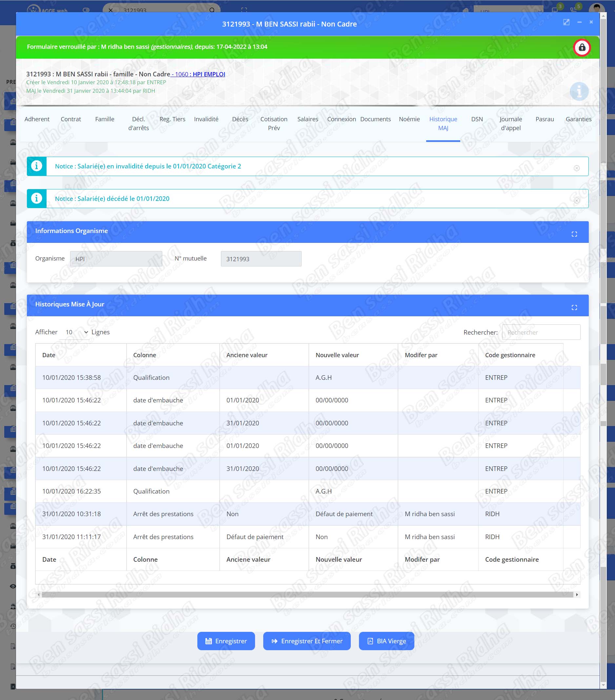615x700 pixels.
Task: Expand the Historiques Mise À Jour panel fullscreen
Action: [574, 307]
